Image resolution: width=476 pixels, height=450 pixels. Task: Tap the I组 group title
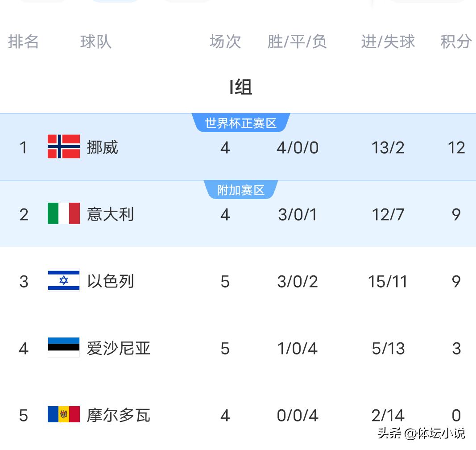point(241,87)
